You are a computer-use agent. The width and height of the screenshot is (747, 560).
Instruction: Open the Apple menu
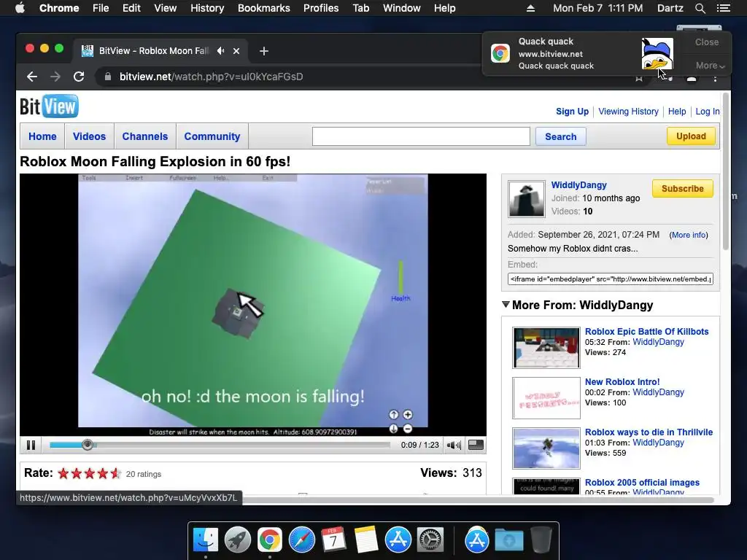[x=20, y=8]
